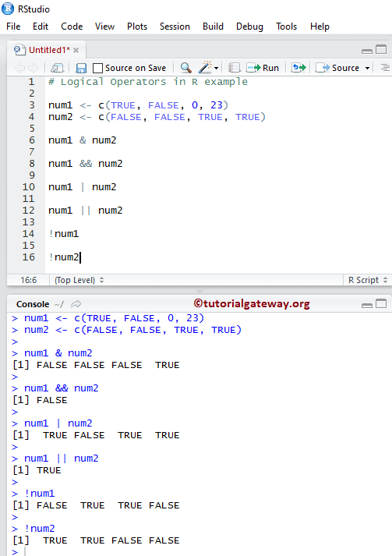The height and width of the screenshot is (556, 392).
Task: Open the Tools menu
Action: pos(286,27)
